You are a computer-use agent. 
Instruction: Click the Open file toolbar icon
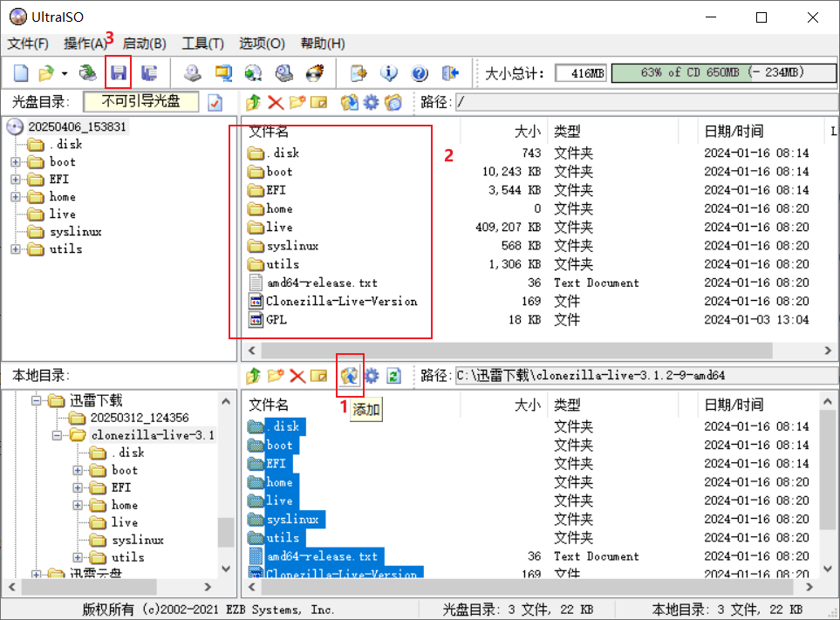click(46, 73)
